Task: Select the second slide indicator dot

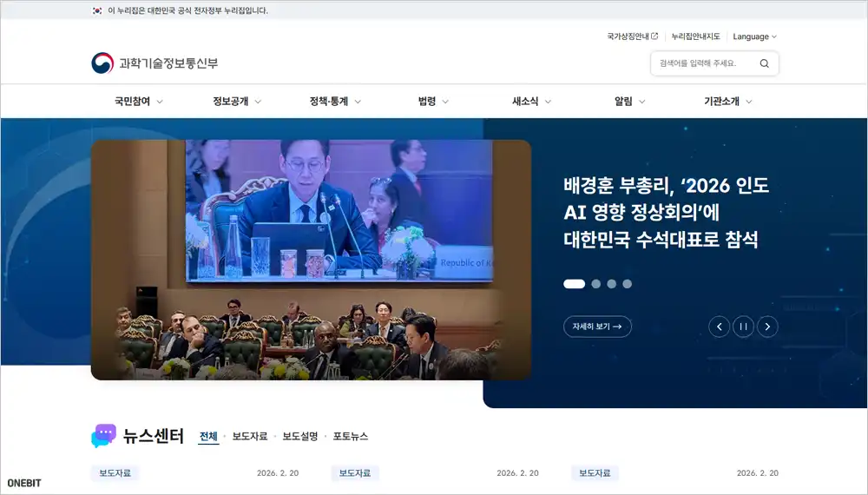Action: (595, 284)
